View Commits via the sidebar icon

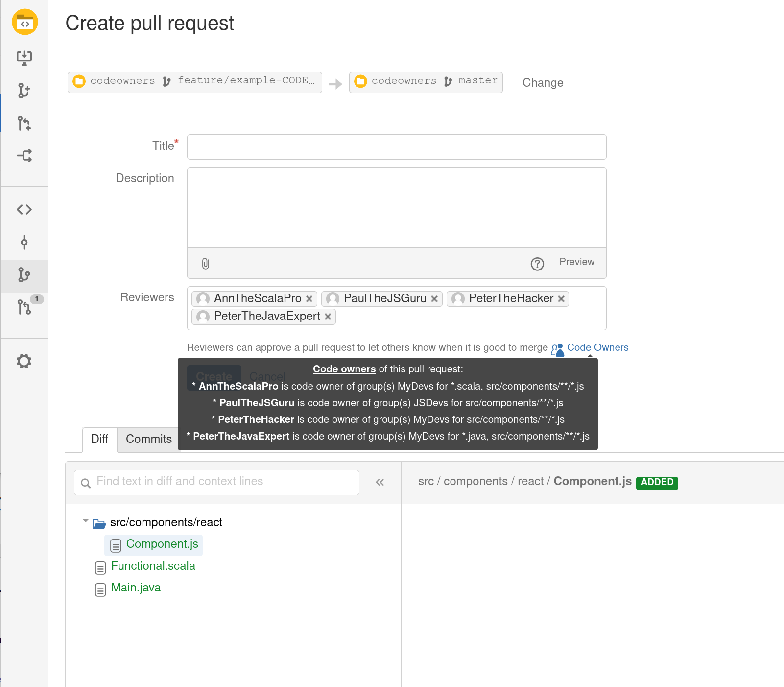click(24, 242)
